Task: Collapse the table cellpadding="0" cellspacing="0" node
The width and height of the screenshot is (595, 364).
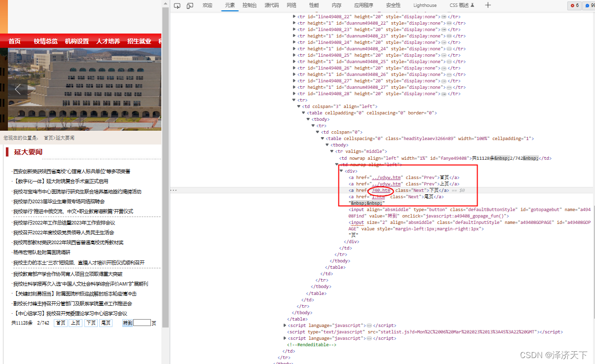Action: coord(304,113)
